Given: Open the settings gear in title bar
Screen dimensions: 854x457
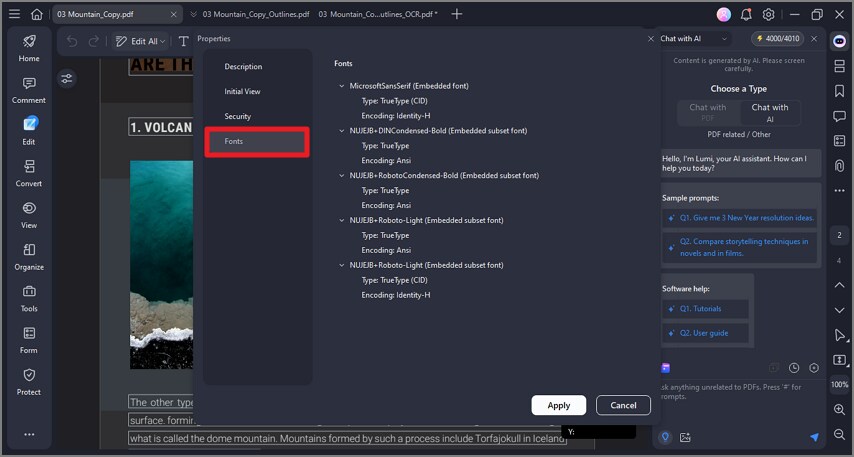Looking at the screenshot, I should [x=768, y=15].
